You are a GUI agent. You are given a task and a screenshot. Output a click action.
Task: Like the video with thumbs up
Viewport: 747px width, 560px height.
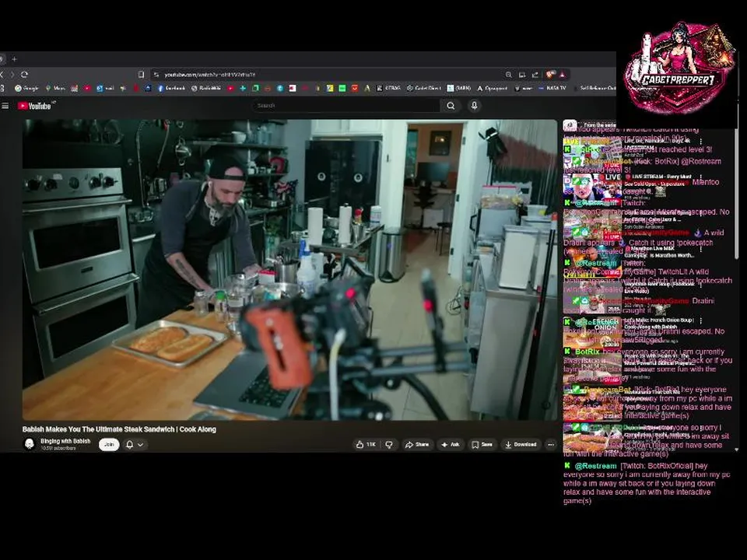click(360, 445)
